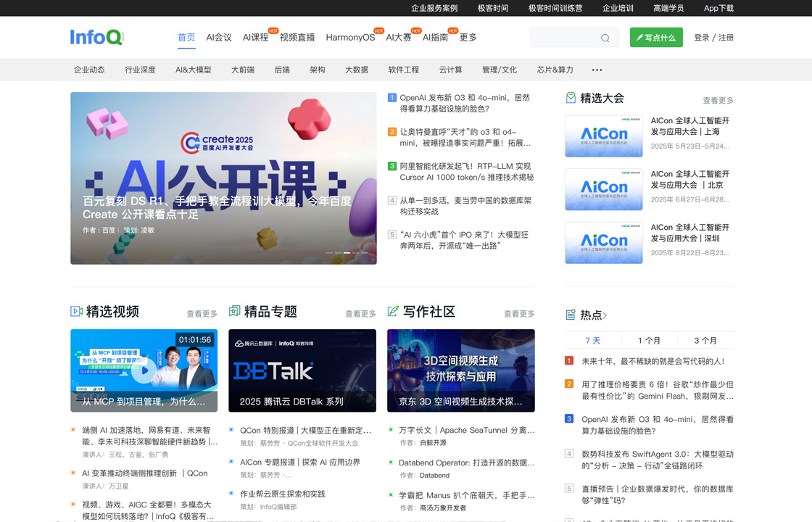812x522 pixels.
Task: Click the 热点 heading arrow
Action: [x=605, y=315]
